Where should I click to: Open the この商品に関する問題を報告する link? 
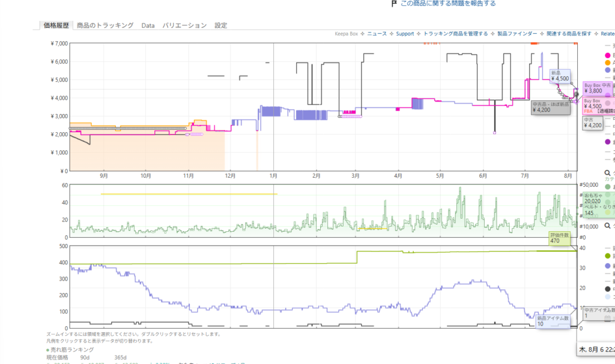448,4
